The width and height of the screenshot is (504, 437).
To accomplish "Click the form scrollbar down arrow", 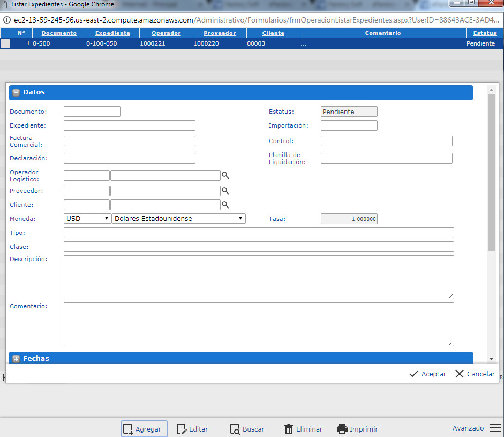I will point(491,359).
